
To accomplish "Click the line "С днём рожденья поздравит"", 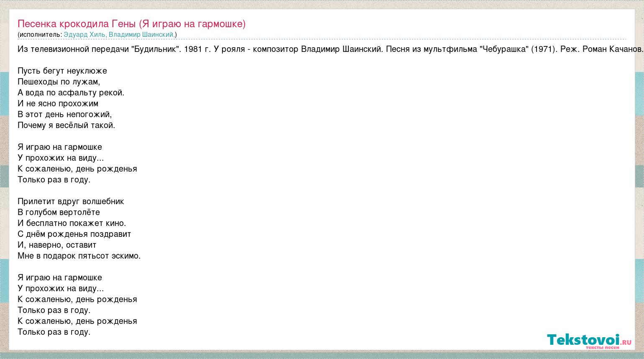I will click(74, 234).
